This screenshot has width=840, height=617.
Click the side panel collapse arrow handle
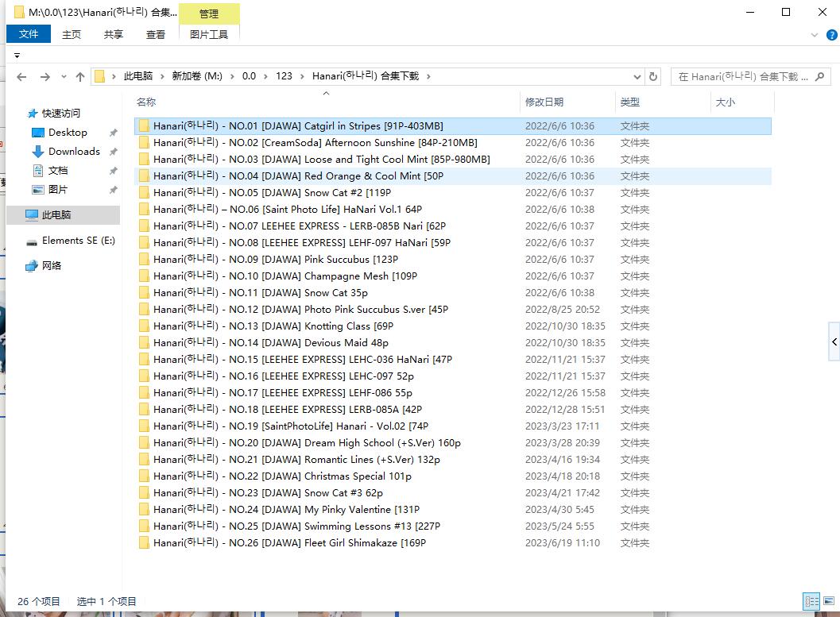[x=834, y=342]
